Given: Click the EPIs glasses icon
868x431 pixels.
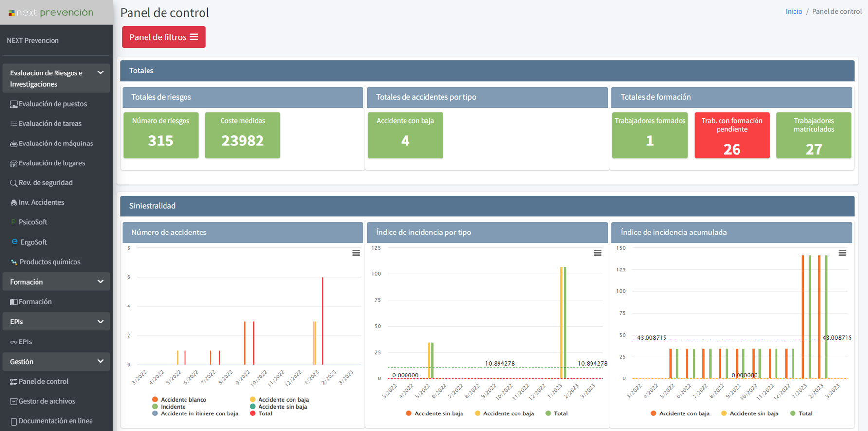Looking at the screenshot, I should (14, 342).
